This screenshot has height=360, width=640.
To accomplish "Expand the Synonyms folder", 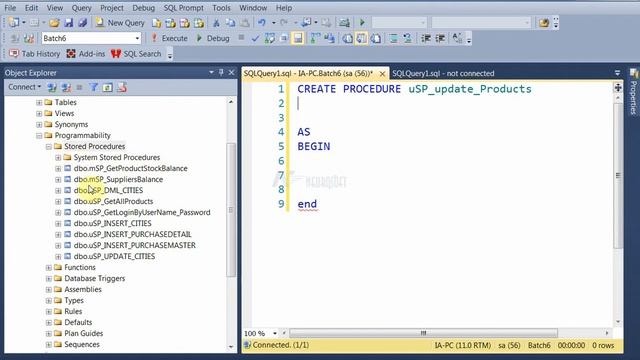I will 39,124.
